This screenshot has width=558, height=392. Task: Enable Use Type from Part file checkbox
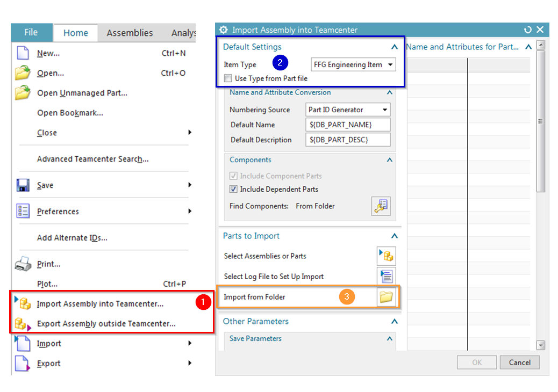pos(228,78)
